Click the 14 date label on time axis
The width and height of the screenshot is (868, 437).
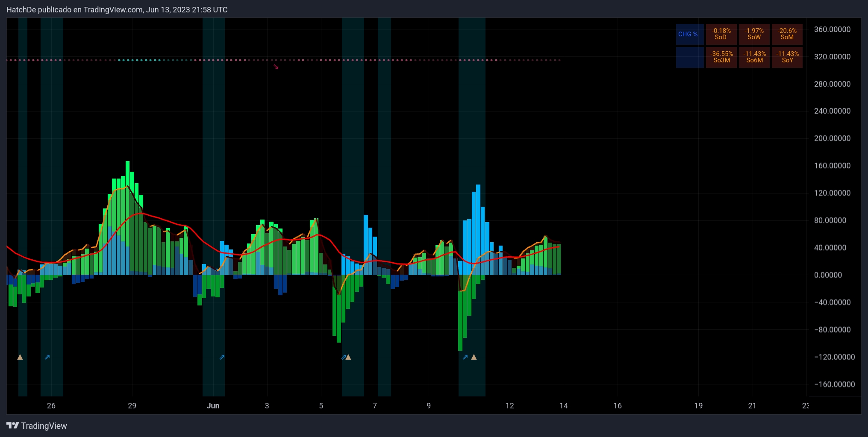(564, 406)
